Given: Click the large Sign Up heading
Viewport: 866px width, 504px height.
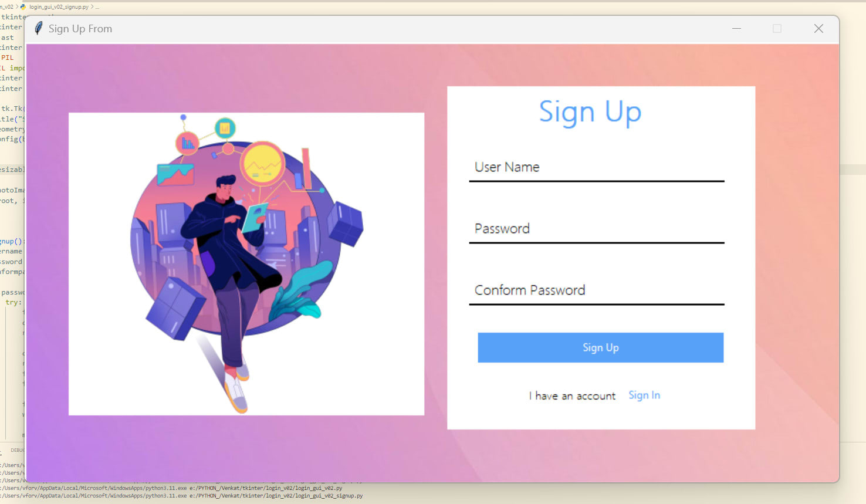Looking at the screenshot, I should pos(590,112).
